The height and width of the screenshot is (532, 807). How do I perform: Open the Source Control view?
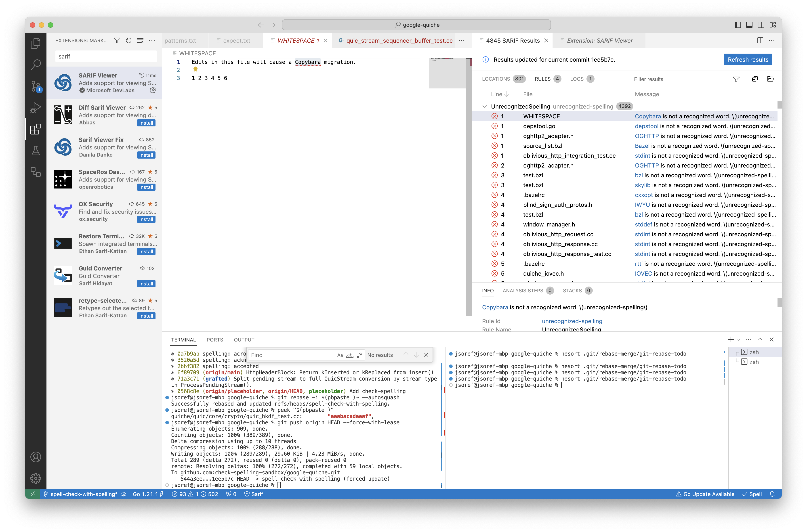(x=36, y=86)
